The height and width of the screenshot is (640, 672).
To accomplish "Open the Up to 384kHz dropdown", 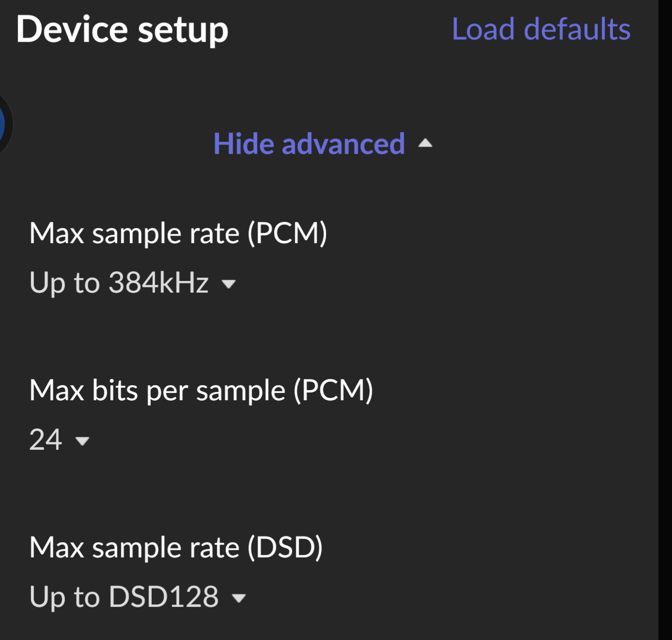I will point(132,282).
